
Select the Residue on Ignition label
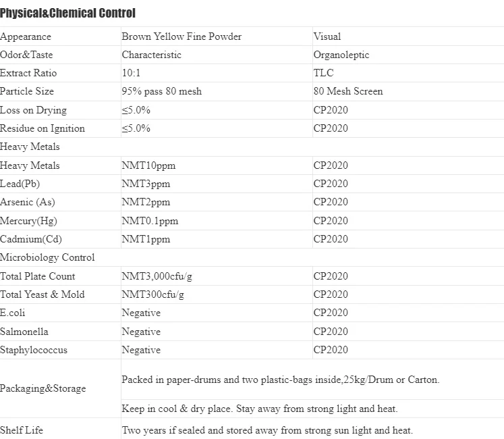[x=43, y=128]
